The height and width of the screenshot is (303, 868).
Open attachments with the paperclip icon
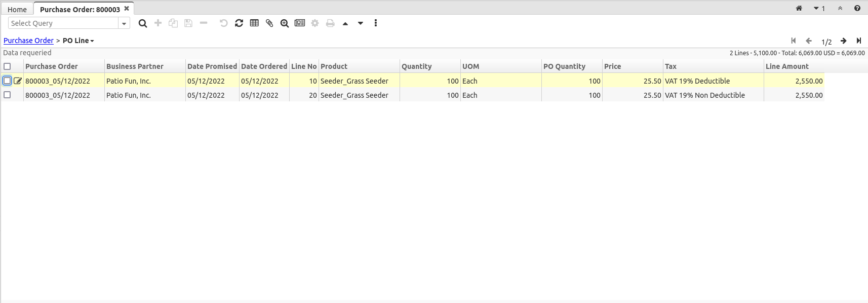269,23
